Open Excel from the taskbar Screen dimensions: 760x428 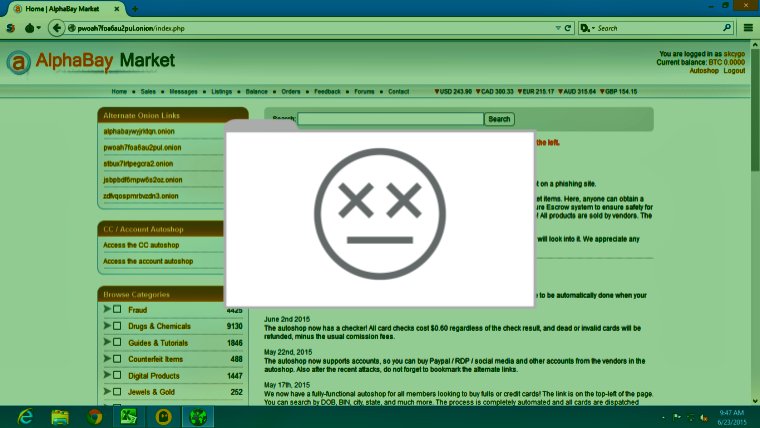point(129,417)
